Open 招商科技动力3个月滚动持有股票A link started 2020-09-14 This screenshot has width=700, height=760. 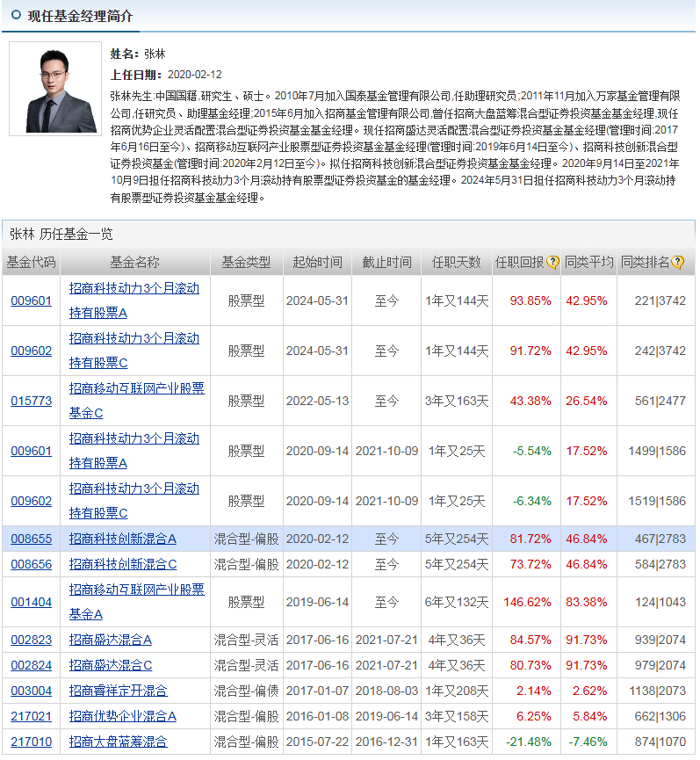click(134, 452)
